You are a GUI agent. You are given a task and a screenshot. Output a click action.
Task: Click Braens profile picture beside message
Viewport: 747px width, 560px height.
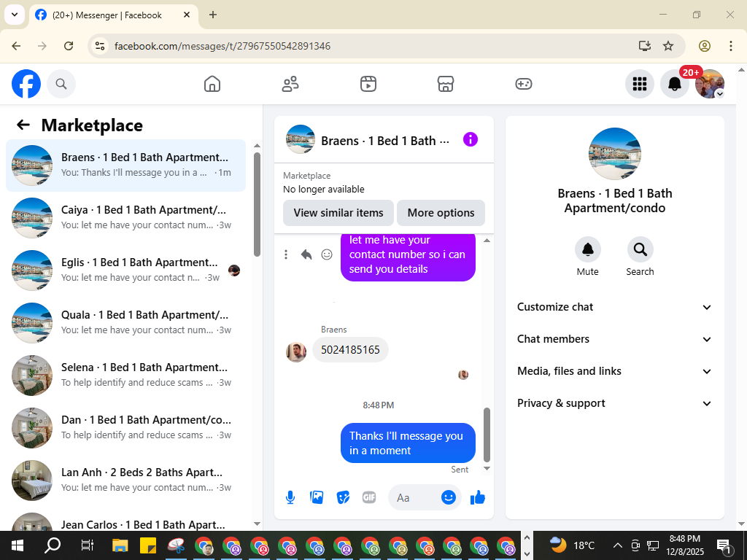[296, 352]
